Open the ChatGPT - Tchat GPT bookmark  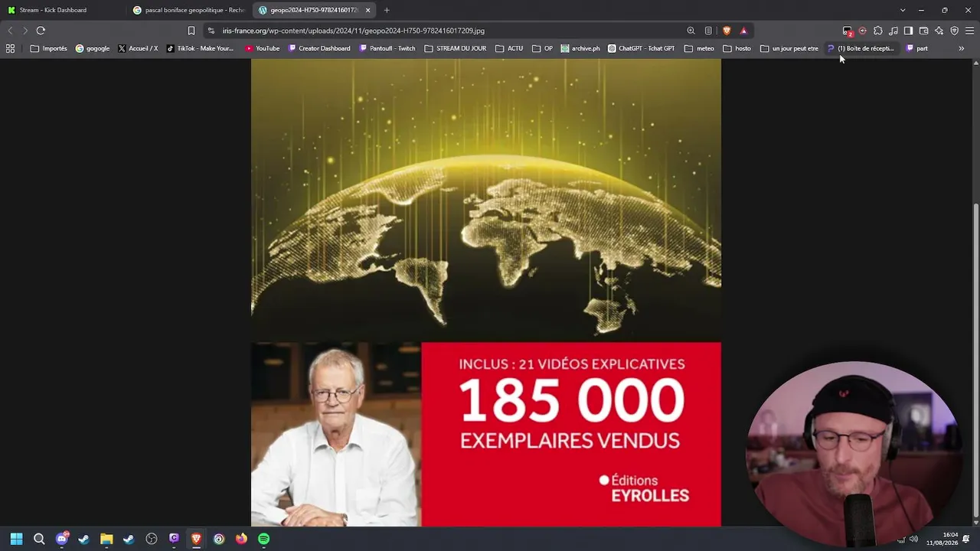coord(642,48)
